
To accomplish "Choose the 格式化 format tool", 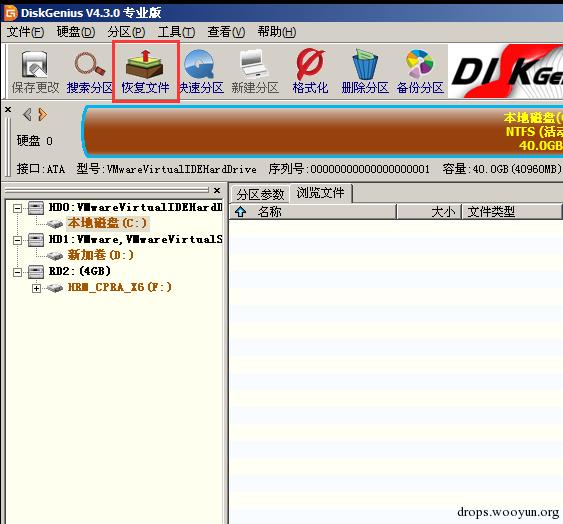I will pyautogui.click(x=310, y=72).
